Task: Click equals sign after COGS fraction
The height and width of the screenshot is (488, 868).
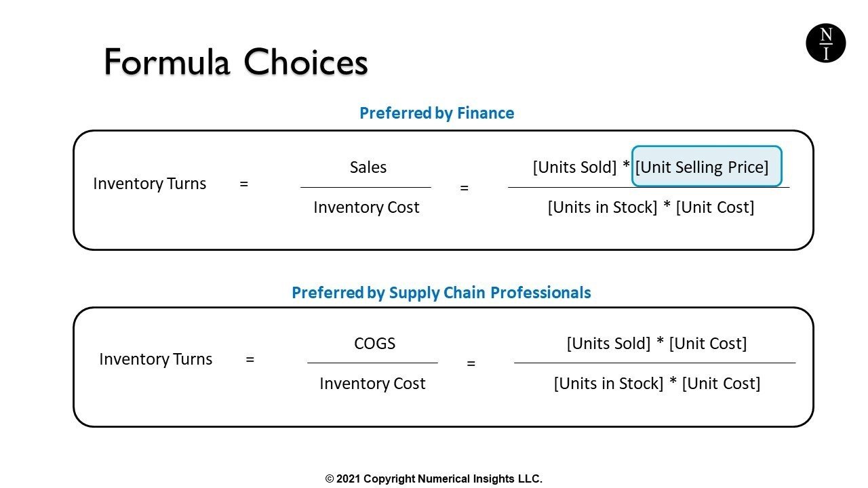Action: (471, 364)
